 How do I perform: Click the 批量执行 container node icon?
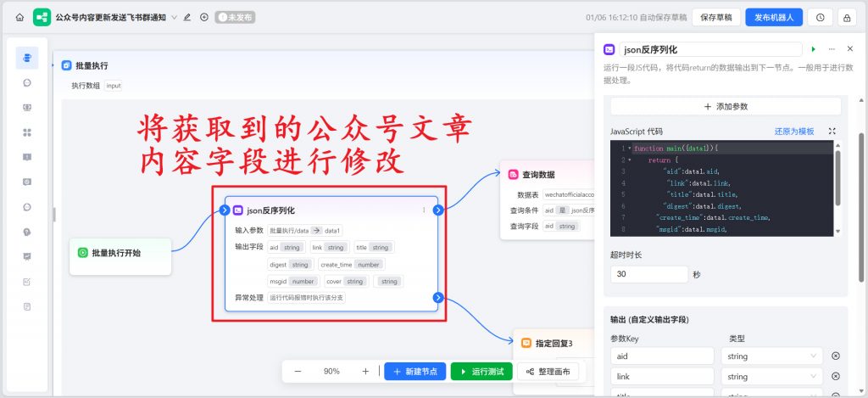[x=66, y=65]
